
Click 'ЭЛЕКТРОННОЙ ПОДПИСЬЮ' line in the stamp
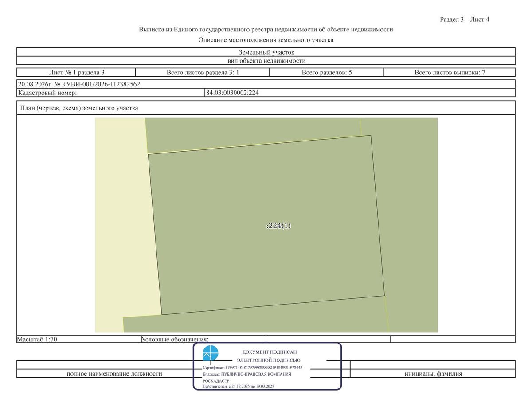tap(269, 360)
